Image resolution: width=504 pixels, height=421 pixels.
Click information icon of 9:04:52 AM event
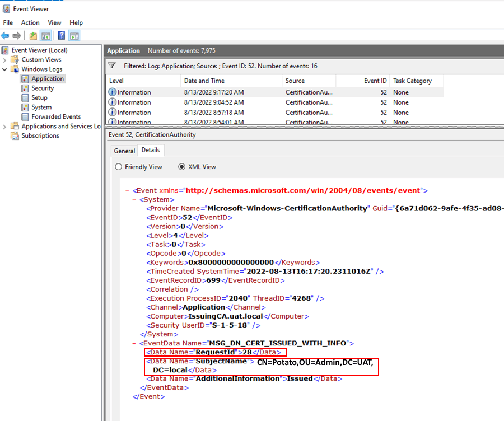coord(112,102)
